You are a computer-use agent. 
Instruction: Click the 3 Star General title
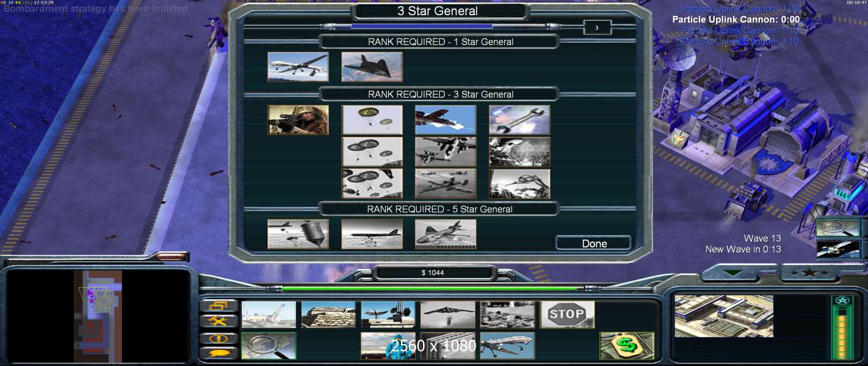click(x=438, y=11)
